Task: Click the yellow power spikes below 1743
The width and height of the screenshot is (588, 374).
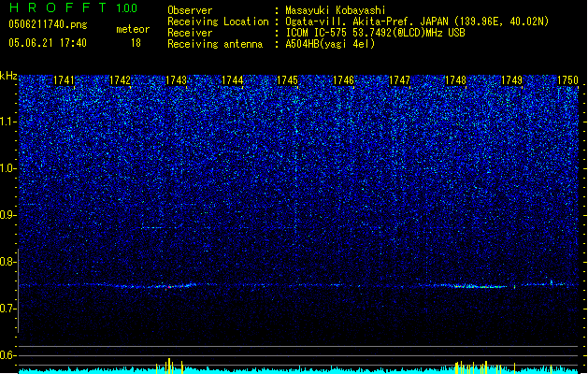Action: click(169, 367)
